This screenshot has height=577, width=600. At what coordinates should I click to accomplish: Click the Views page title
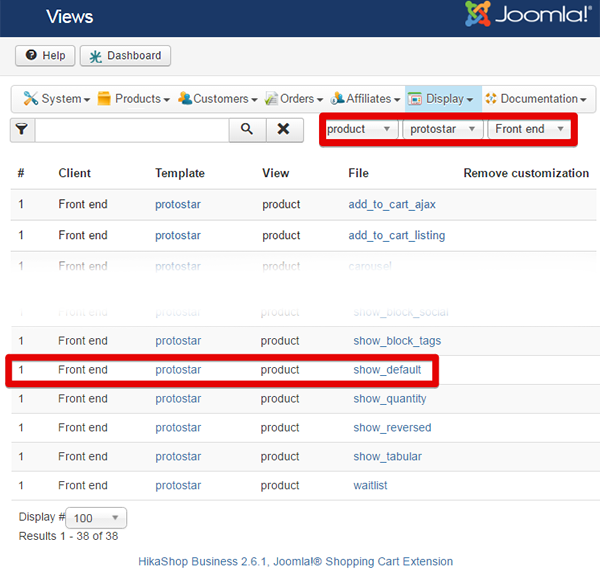(70, 17)
